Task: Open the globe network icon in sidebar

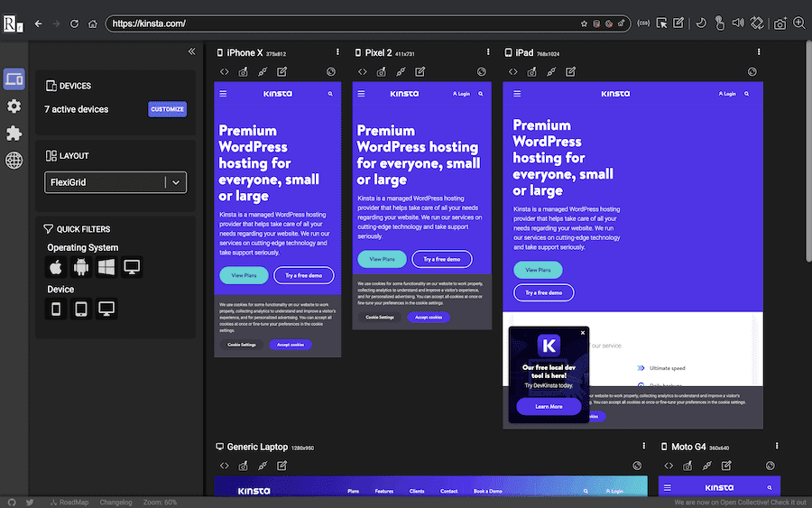Action: click(x=14, y=161)
